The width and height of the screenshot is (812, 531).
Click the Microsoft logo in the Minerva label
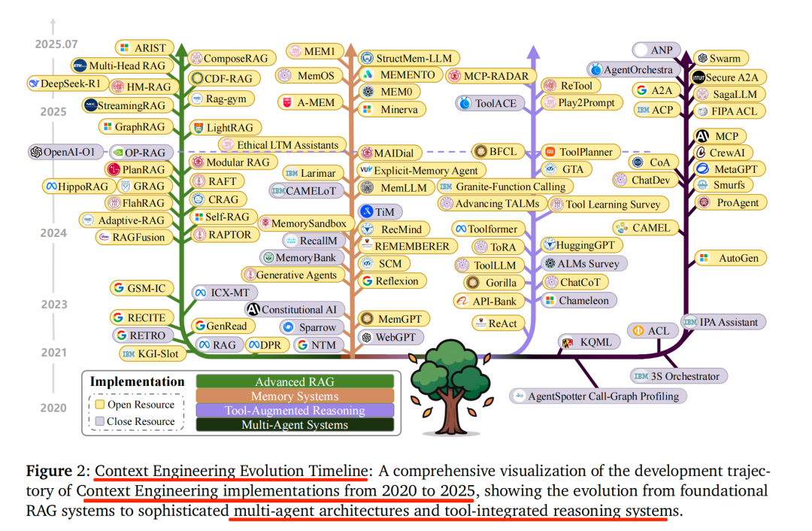coord(367,109)
